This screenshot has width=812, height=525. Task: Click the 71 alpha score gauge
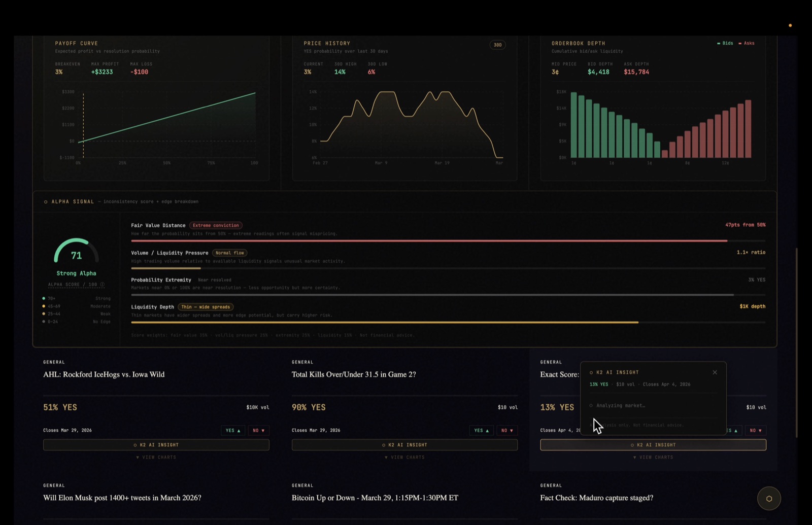point(76,251)
